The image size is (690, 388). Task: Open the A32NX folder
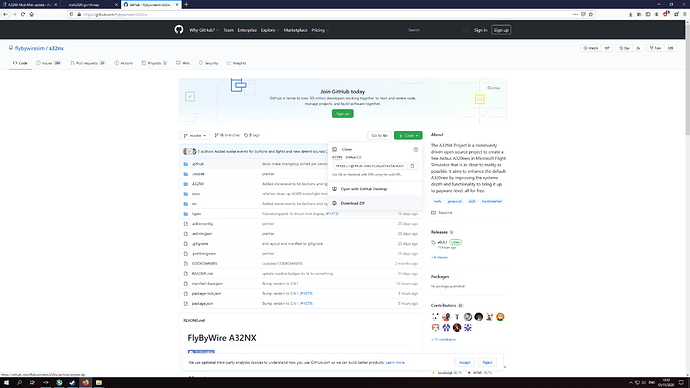click(198, 184)
